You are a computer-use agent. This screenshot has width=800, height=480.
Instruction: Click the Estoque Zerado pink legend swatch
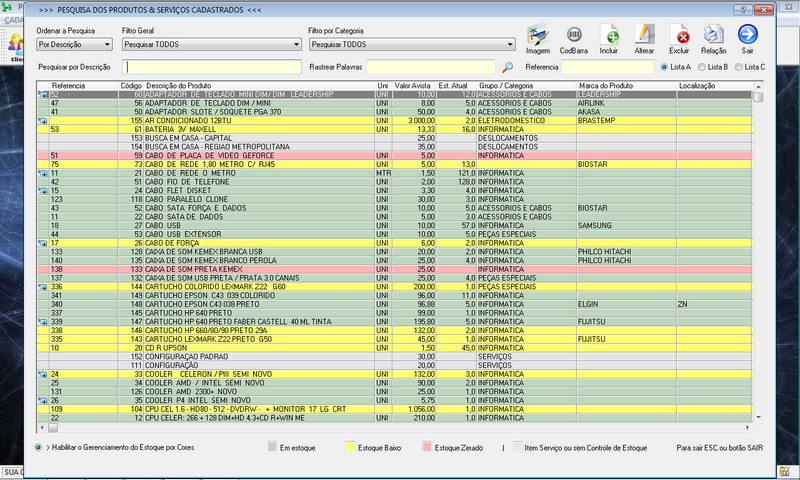(x=427, y=447)
